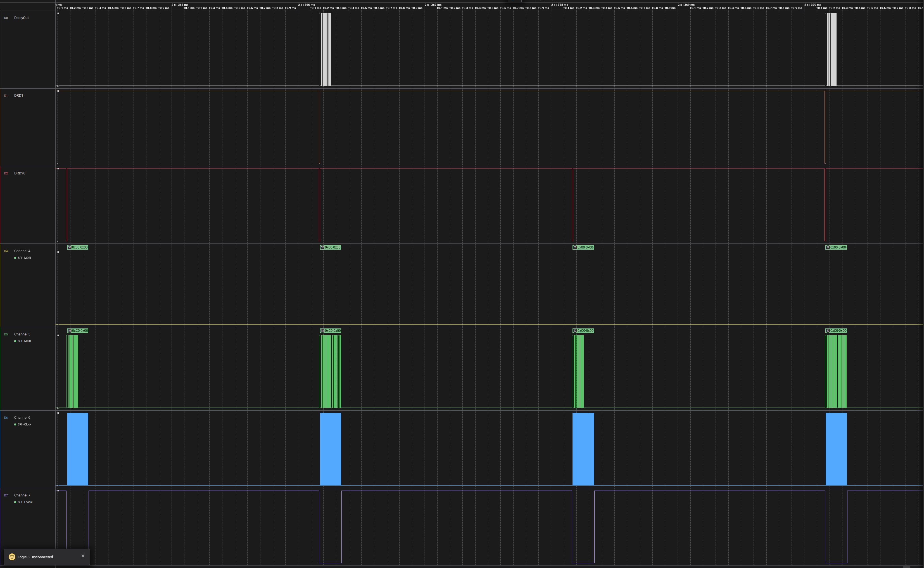Click the 2 s : 366 ms timeline marker
The width and height of the screenshot is (924, 568).
click(x=307, y=5)
